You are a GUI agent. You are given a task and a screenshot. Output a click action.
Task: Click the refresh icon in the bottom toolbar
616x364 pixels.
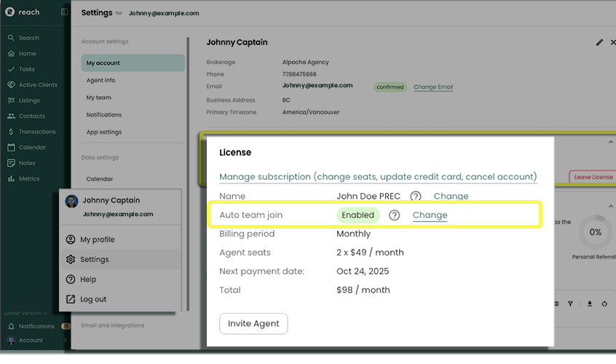(x=604, y=304)
